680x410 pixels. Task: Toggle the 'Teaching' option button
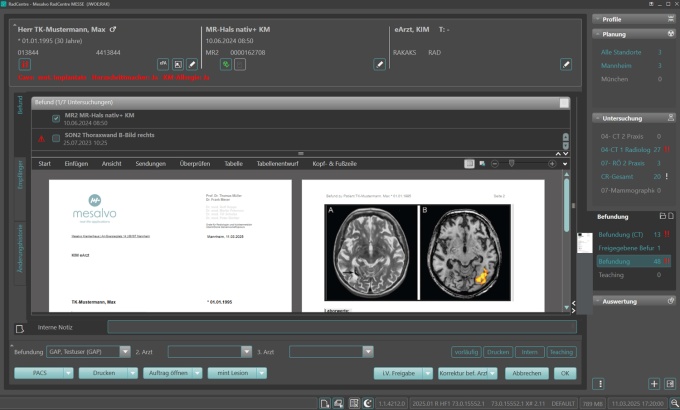pos(561,352)
